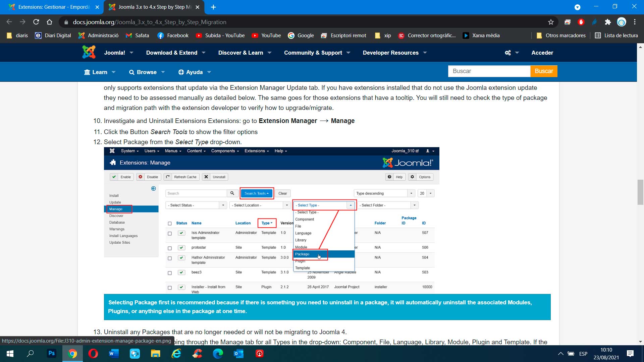Bookmark this page with the star icon
The height and width of the screenshot is (362, 644).
[551, 22]
